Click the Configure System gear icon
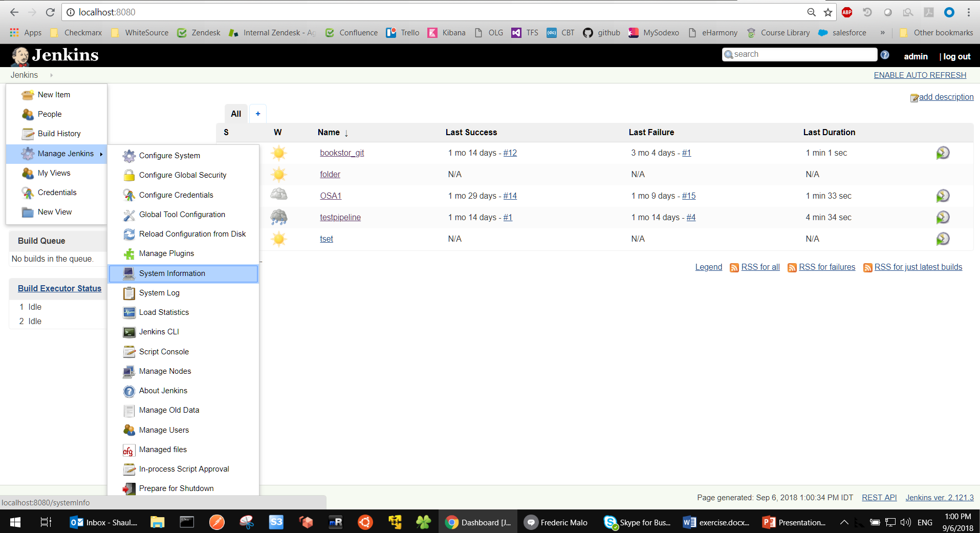 coord(129,156)
